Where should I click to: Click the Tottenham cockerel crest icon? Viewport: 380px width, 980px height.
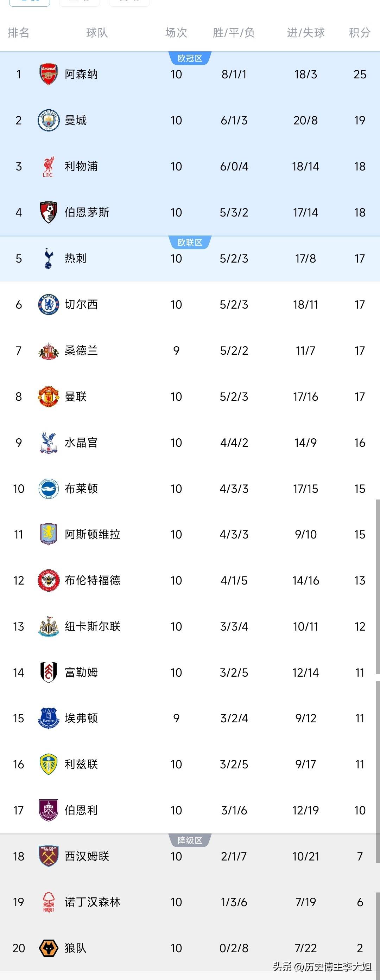click(48, 258)
